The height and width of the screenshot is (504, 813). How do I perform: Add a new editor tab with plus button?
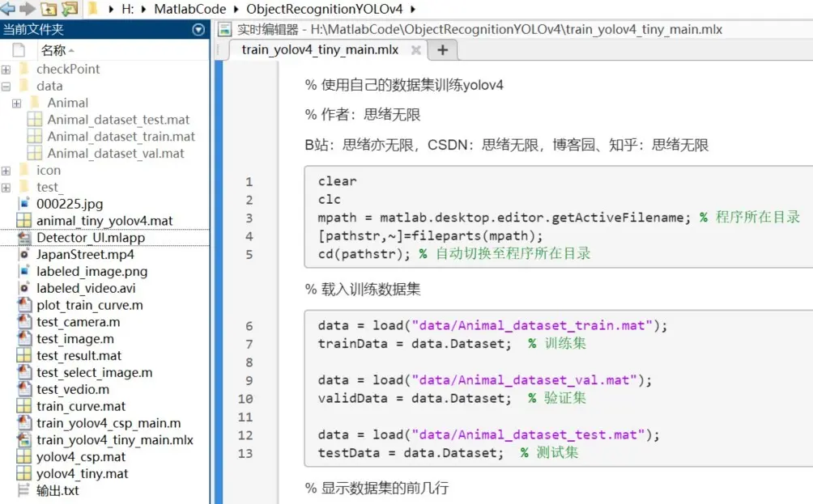tap(442, 50)
